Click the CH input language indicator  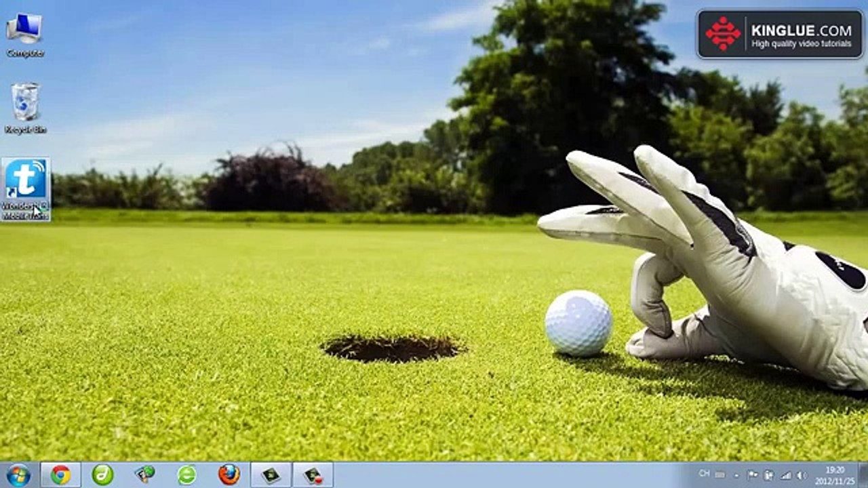click(704, 474)
